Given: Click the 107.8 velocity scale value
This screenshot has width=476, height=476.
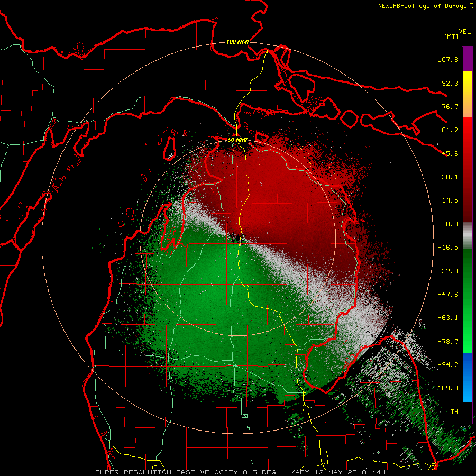Looking at the screenshot, I should tap(448, 59).
